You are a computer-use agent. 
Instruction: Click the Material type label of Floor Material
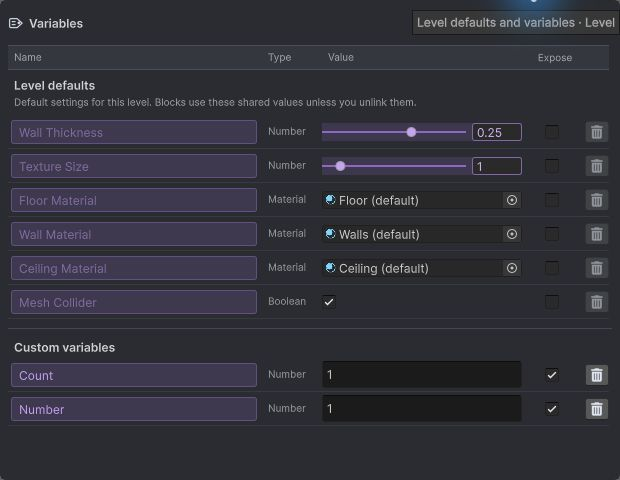(x=287, y=199)
